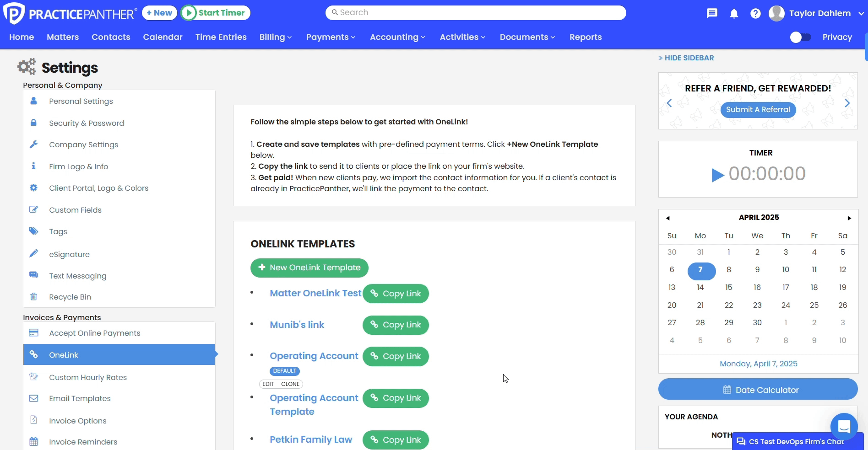Screen dimensions: 868x450
Task: Click the Recycle Bin trash icon
Action: click(x=33, y=296)
